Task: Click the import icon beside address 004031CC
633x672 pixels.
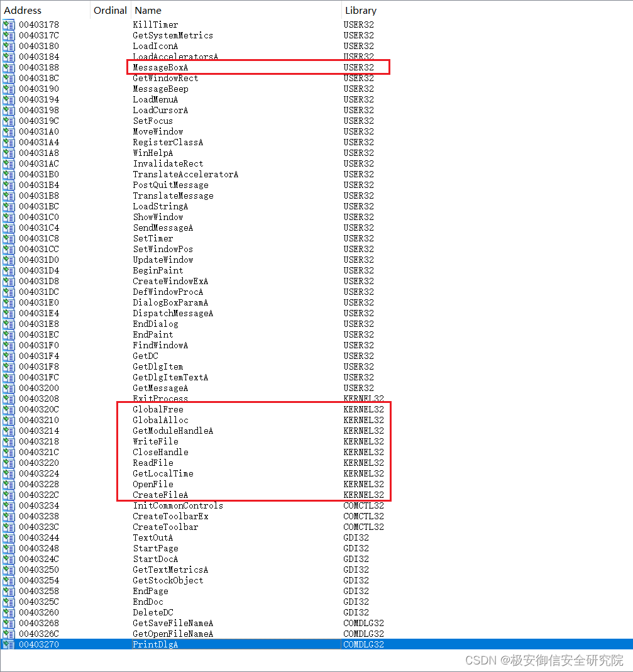Action: pyautogui.click(x=9, y=250)
